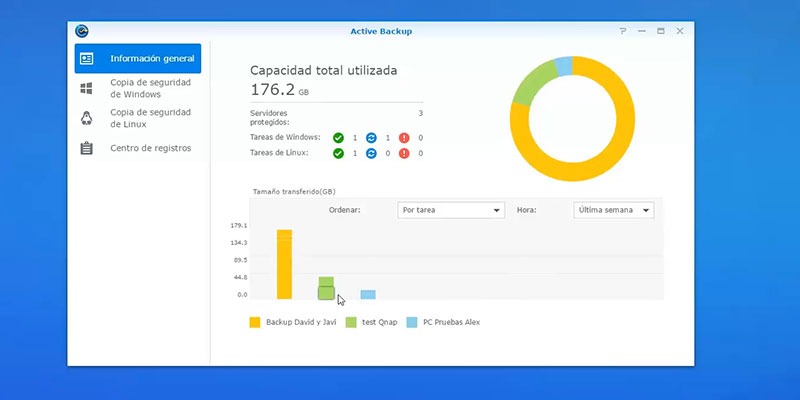This screenshot has width=800, height=400.
Task: Click the Linux penguin sidebar icon
Action: [87, 118]
